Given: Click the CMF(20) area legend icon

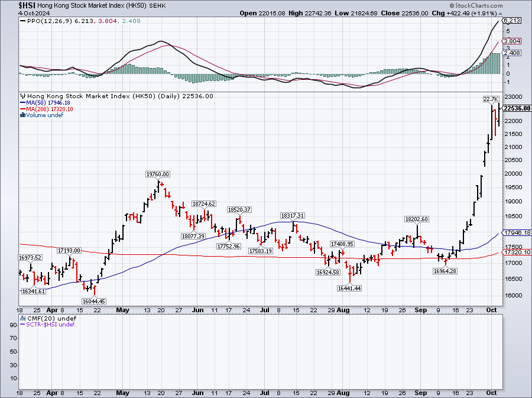Looking at the screenshot, I should coord(22,318).
